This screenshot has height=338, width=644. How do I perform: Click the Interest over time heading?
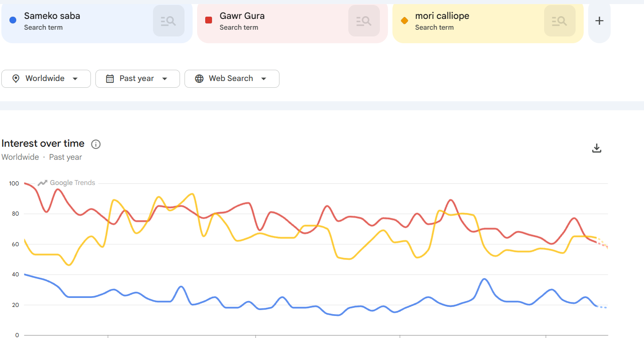click(43, 144)
